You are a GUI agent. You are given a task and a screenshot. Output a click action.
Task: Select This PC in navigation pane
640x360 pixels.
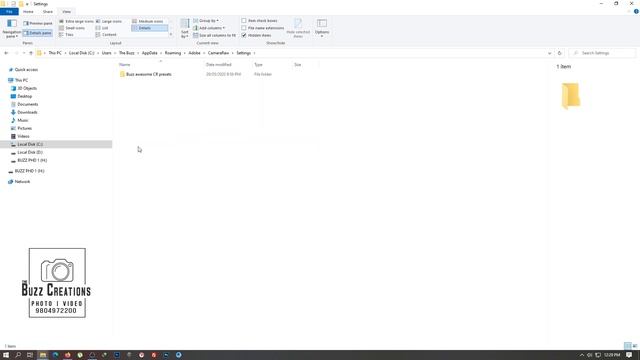21,80
